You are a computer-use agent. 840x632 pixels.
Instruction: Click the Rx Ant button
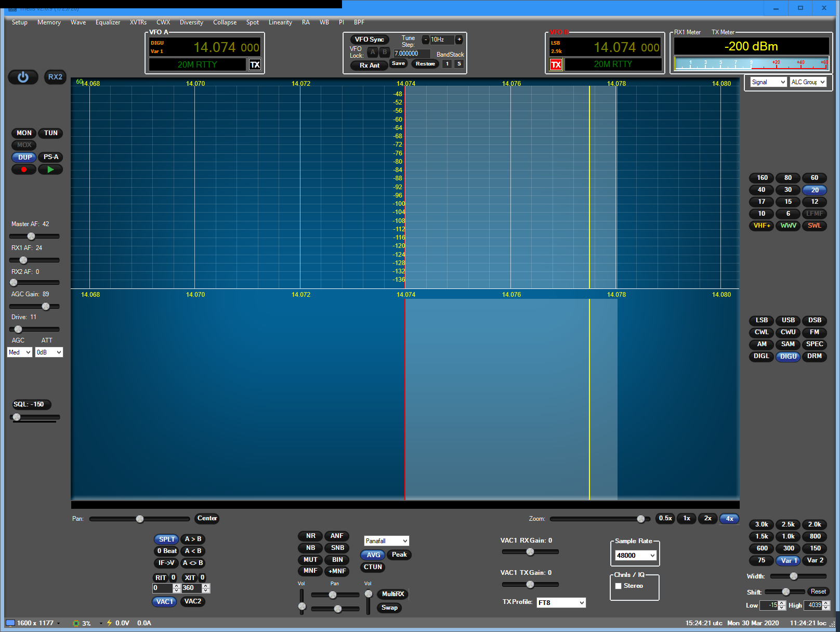(369, 65)
